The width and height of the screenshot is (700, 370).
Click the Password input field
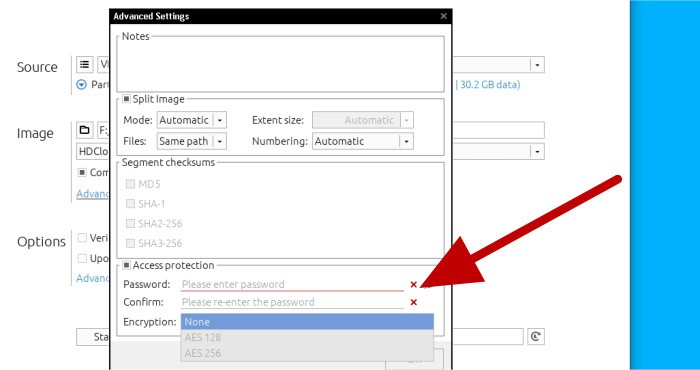(292, 284)
